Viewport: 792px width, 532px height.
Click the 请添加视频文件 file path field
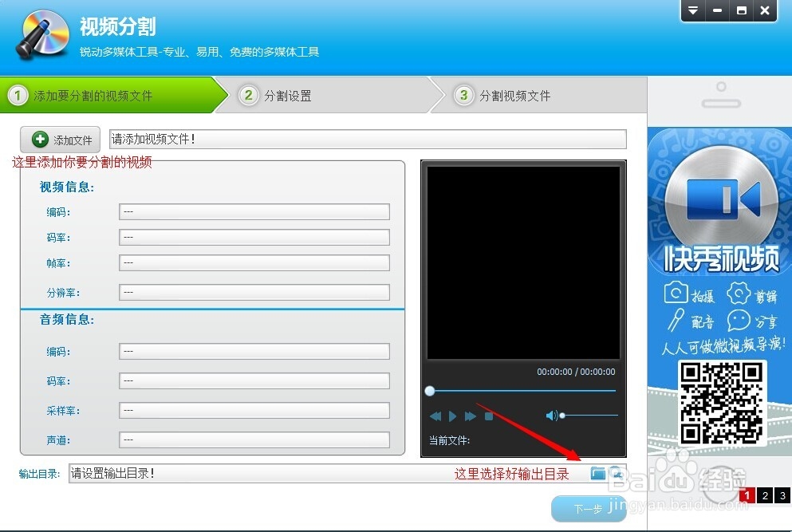368,139
